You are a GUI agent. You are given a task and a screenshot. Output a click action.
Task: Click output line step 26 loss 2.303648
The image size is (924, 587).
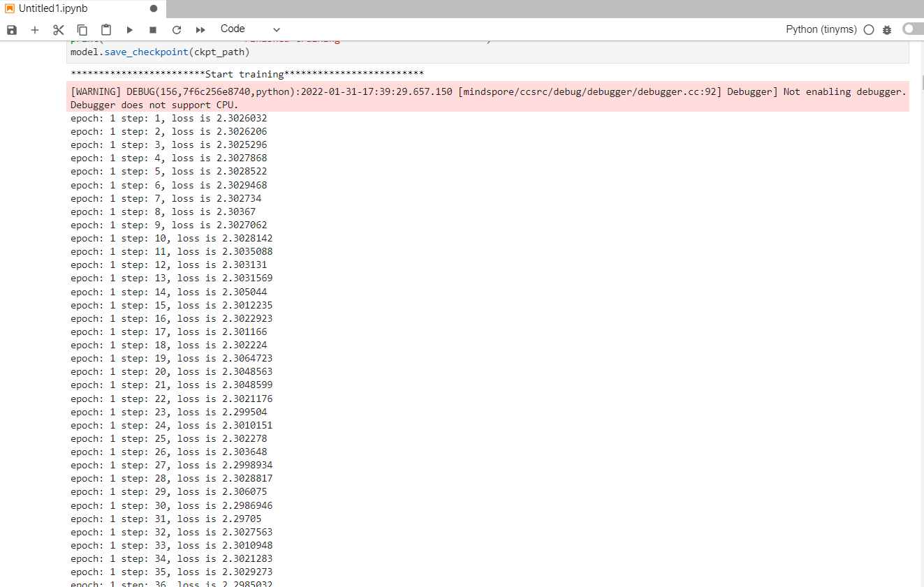click(168, 452)
